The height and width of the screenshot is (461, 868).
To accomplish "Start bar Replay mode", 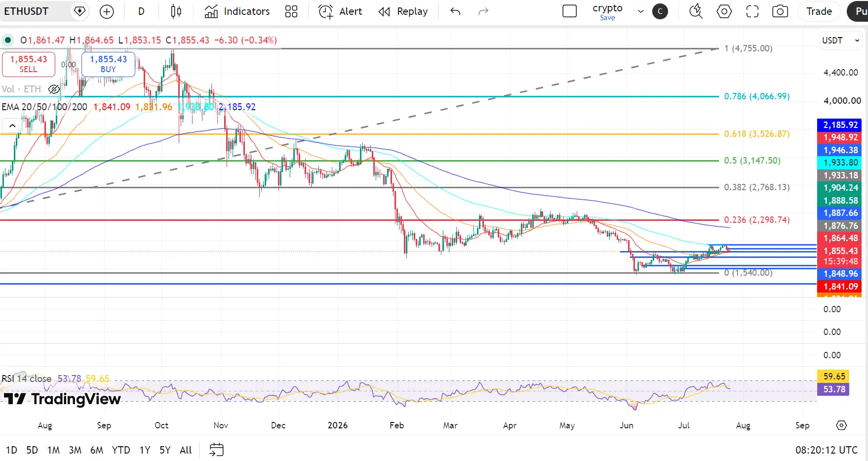I will click(x=403, y=11).
